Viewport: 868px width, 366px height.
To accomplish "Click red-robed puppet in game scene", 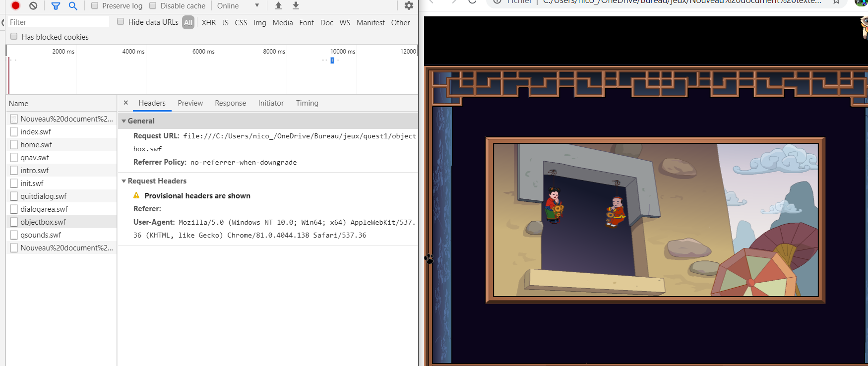I will pos(554,205).
